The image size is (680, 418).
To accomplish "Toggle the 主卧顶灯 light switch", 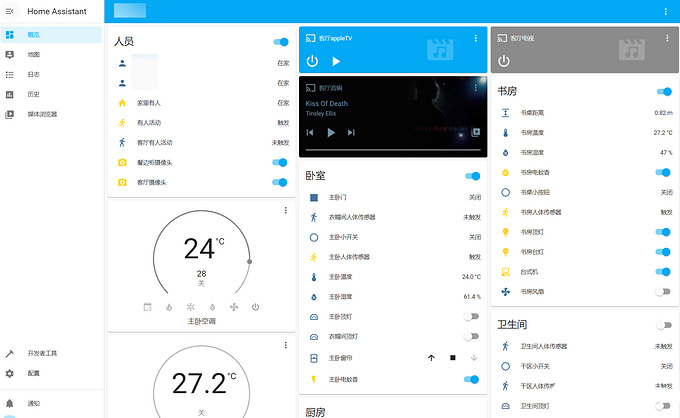I will [x=471, y=317].
